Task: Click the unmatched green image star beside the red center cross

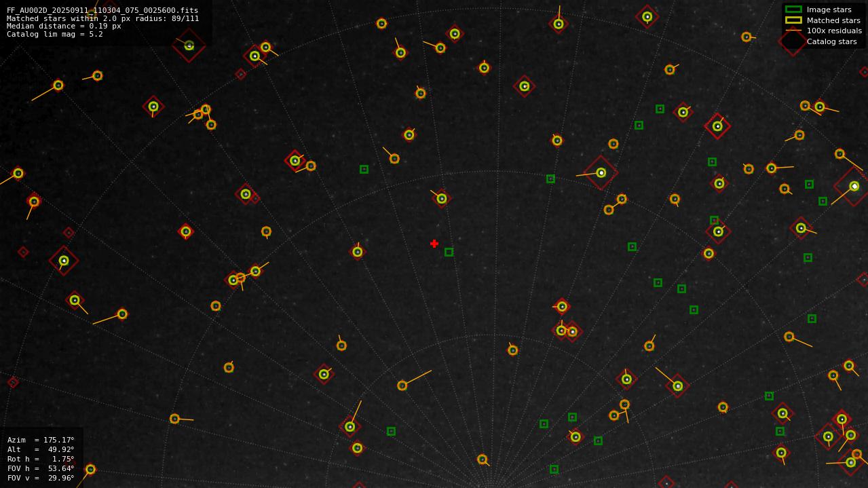Action: 449,252
